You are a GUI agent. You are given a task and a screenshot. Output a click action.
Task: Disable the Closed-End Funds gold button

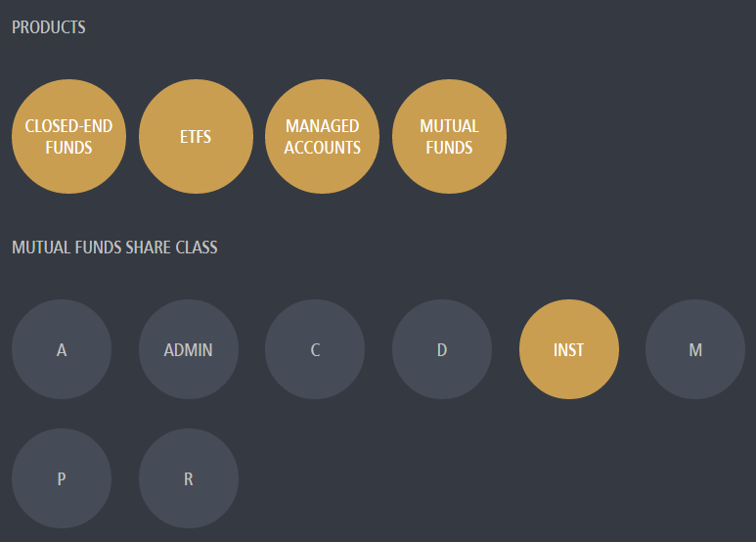(x=68, y=137)
